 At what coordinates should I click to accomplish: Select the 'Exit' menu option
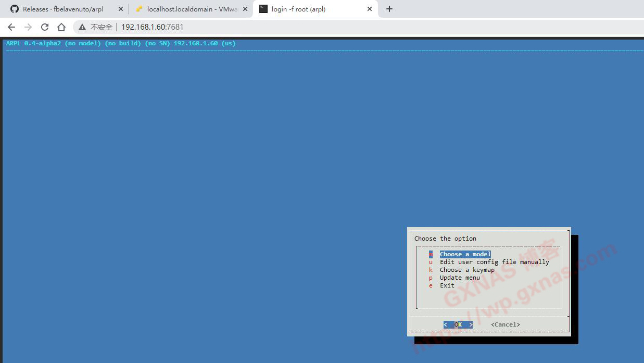447,285
